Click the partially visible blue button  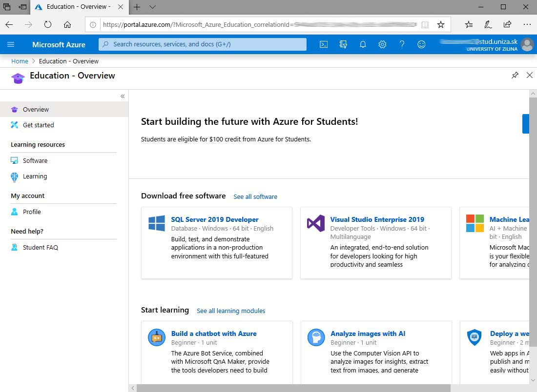click(526, 124)
